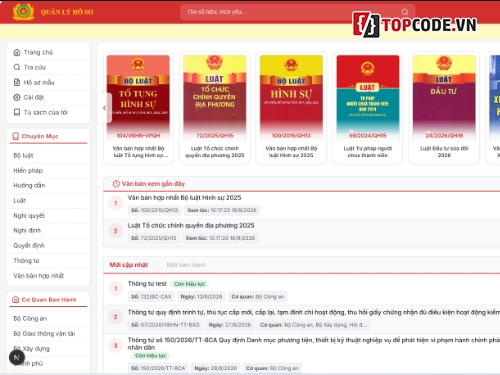The height and width of the screenshot is (375, 500).
Task: Click the Số: 150/2026/TT-BCA tag
Action: point(158,368)
